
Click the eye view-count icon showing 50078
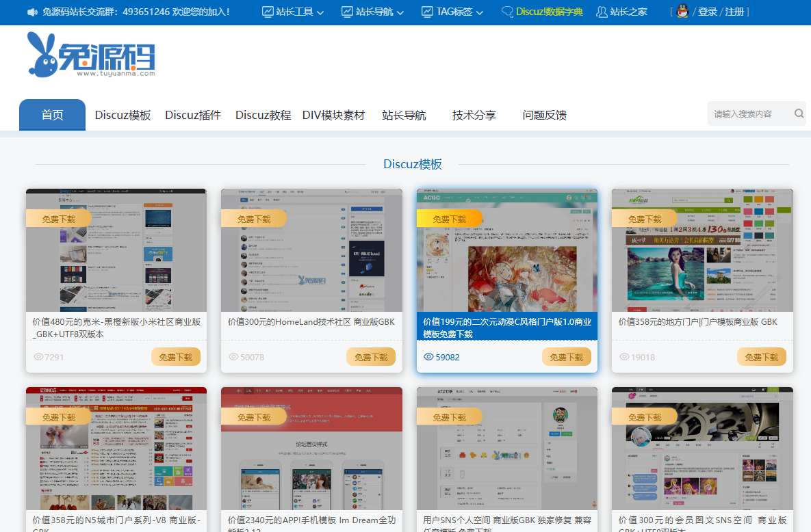234,357
